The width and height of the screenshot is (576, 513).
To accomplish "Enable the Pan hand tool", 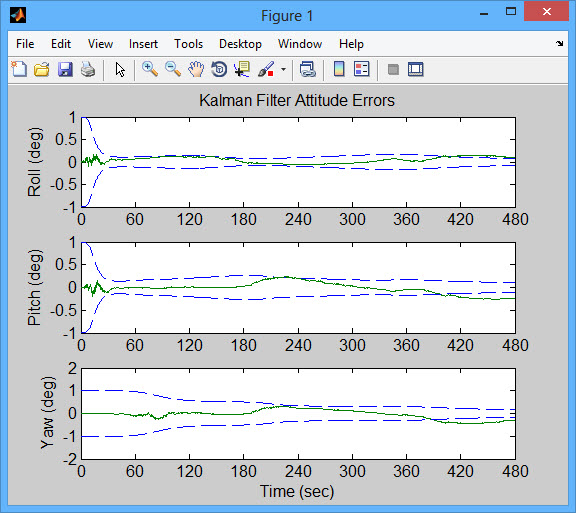I will tap(196, 69).
